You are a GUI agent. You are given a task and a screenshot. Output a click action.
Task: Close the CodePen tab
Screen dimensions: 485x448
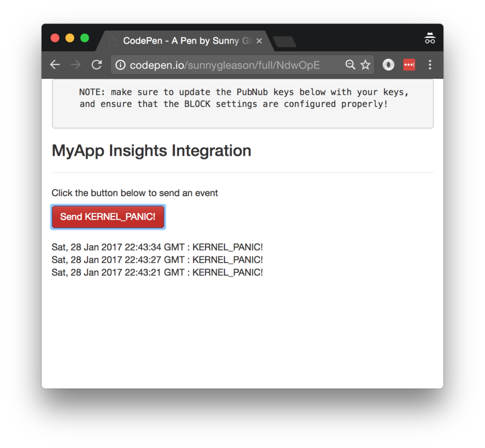click(259, 41)
